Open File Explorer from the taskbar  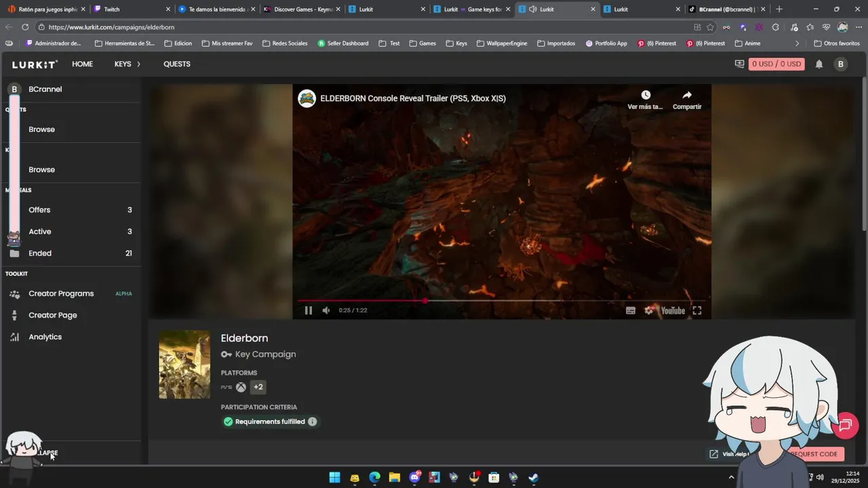click(x=395, y=477)
